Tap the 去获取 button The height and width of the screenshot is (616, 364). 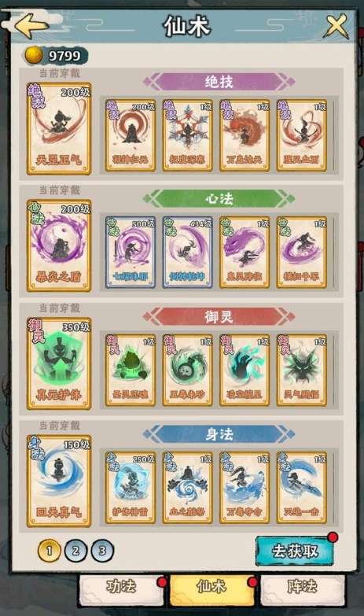pos(295,551)
